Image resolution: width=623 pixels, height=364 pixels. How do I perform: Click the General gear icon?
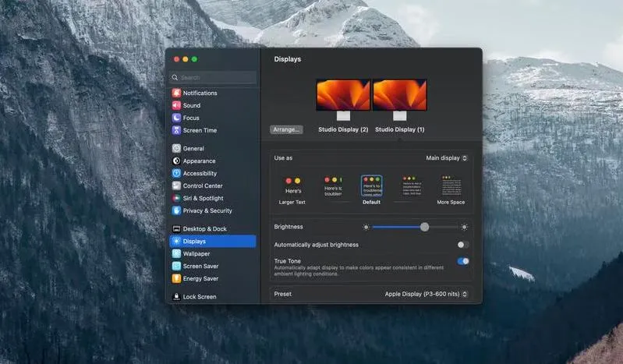176,148
